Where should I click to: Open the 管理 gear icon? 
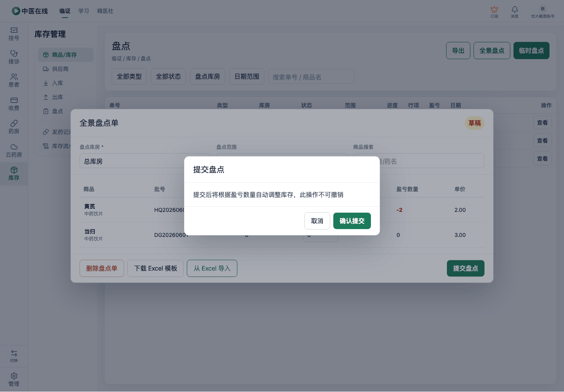[x=14, y=376]
